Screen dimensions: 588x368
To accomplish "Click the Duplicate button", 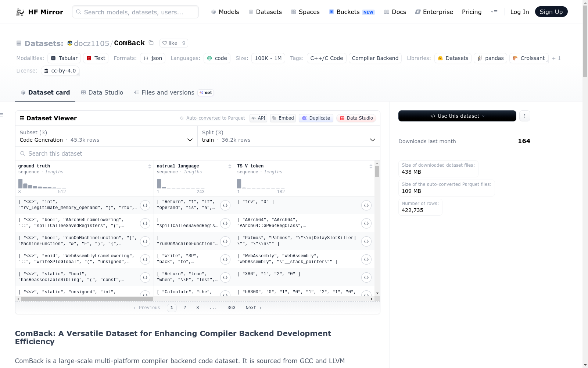I will click(316, 118).
